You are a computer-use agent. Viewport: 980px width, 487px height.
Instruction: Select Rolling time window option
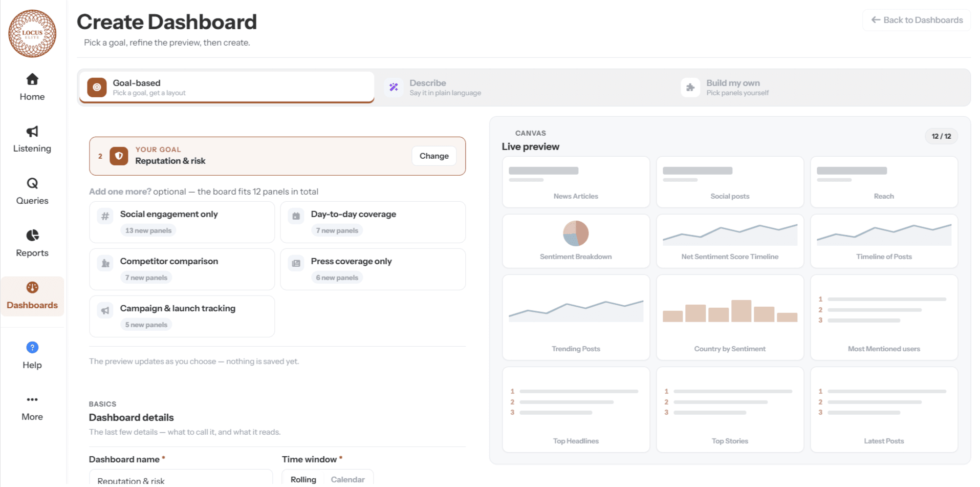point(303,479)
